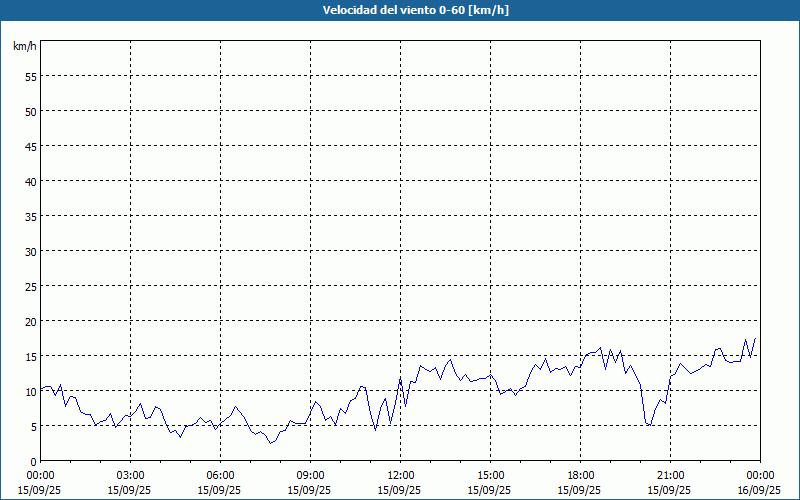
Task: Select the 12:00 time marker on the x-axis
Action: 400,475
